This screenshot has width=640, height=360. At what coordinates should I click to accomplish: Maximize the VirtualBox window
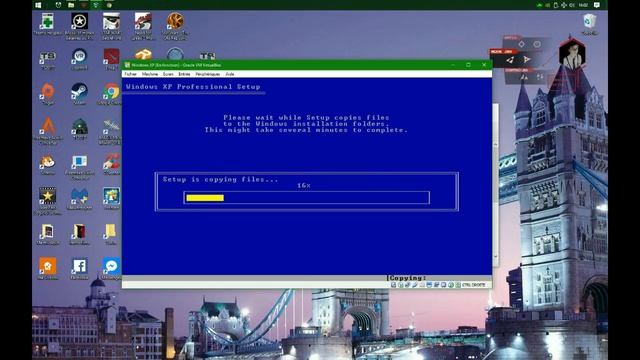point(468,65)
